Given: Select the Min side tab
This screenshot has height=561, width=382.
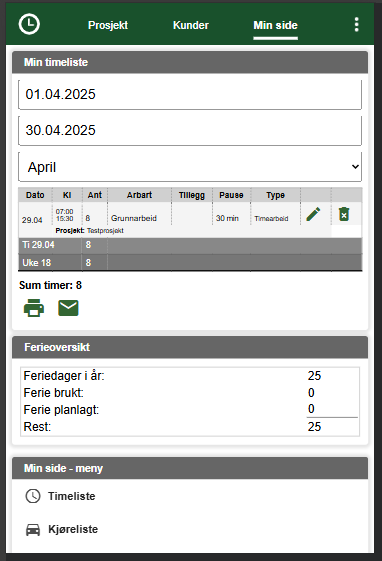Looking at the screenshot, I should coord(275,25).
